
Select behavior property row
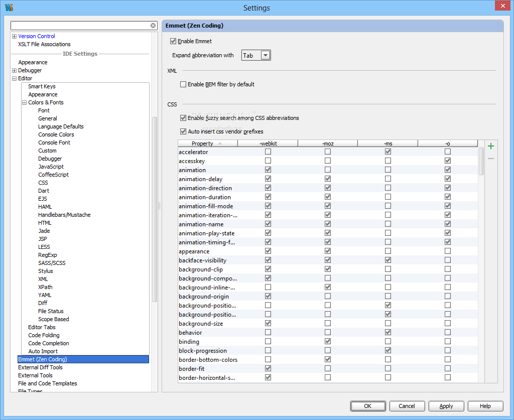pos(328,332)
